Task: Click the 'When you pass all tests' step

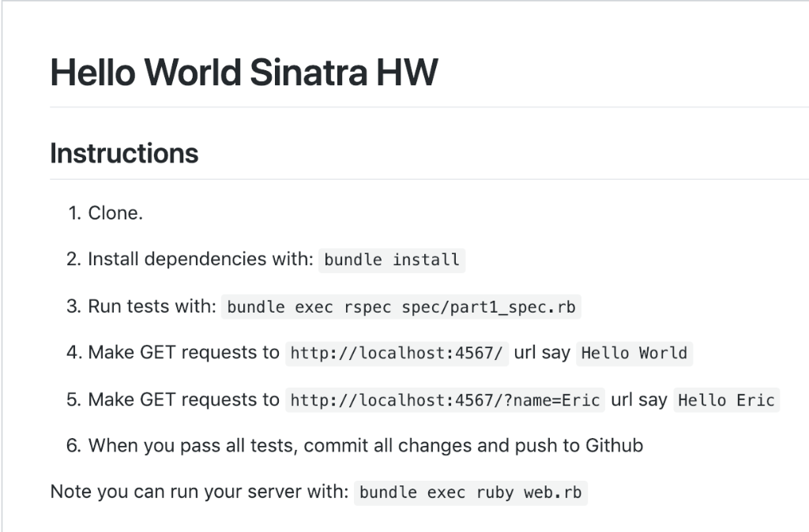Action: (366, 445)
